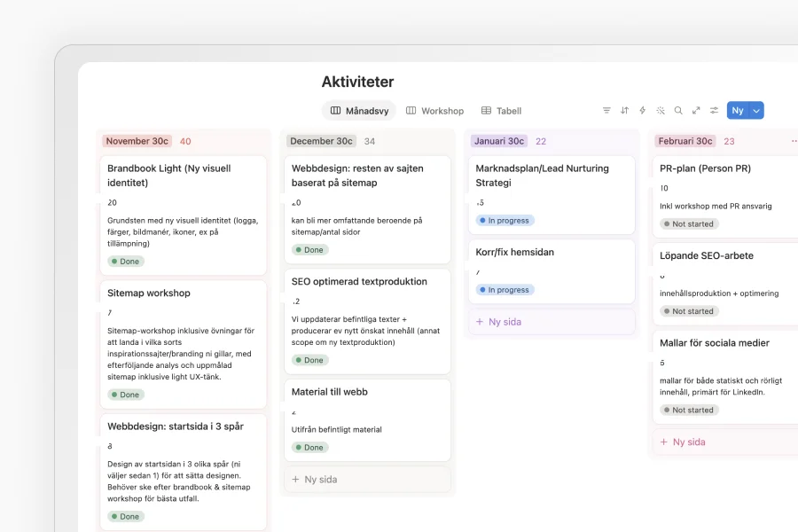This screenshot has width=798, height=532.
Task: Click the plus icon in December's Ny sida
Action: [x=295, y=479]
